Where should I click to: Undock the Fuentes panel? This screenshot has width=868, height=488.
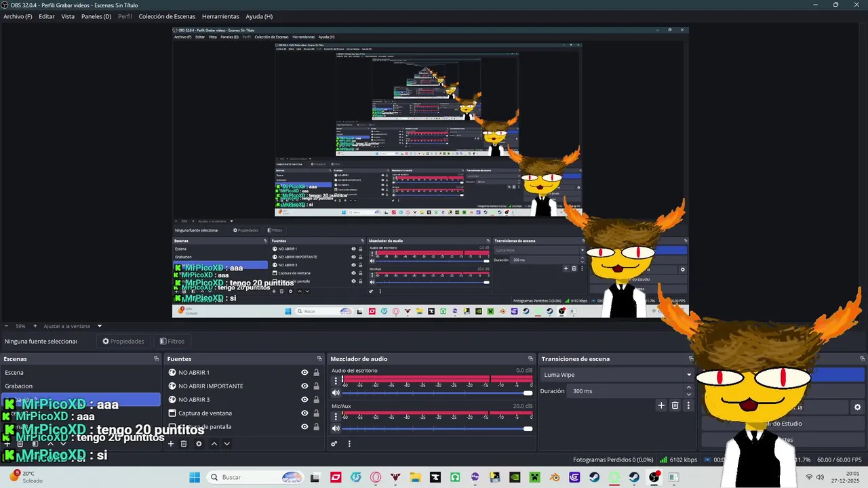(x=319, y=359)
